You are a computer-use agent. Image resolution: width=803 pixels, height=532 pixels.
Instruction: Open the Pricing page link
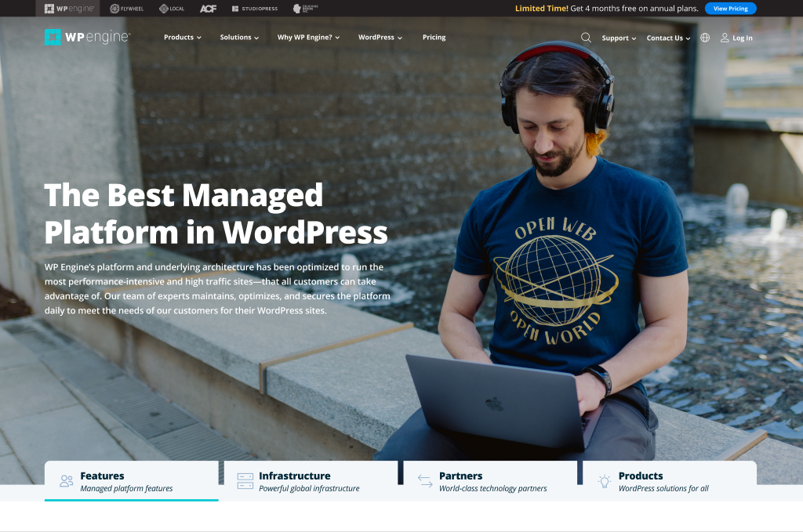434,38
